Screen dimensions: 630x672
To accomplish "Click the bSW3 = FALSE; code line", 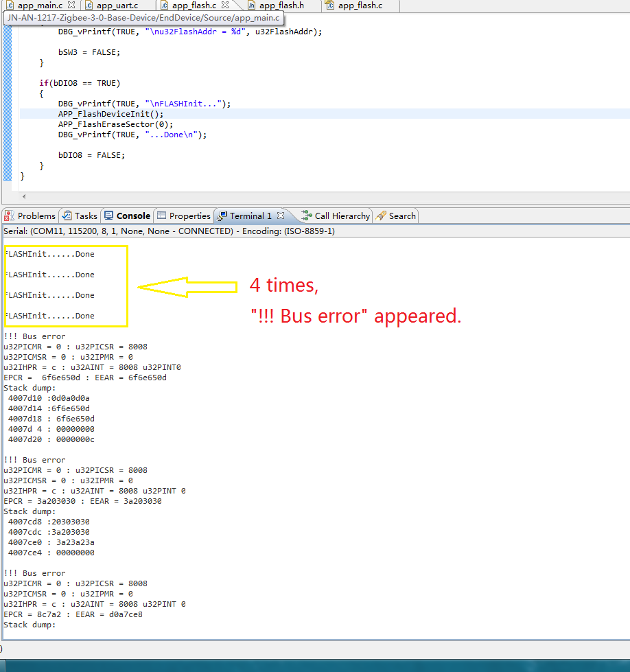I will click(x=89, y=52).
